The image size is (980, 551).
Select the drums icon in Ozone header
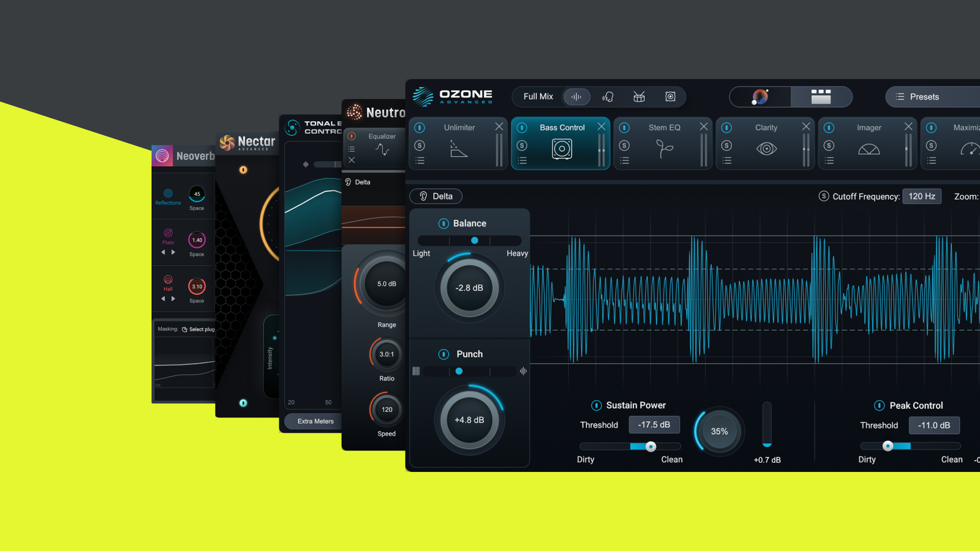tap(639, 97)
